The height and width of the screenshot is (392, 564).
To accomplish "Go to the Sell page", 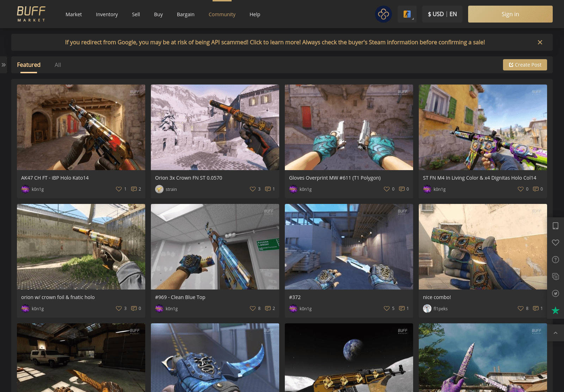I will [x=136, y=14].
